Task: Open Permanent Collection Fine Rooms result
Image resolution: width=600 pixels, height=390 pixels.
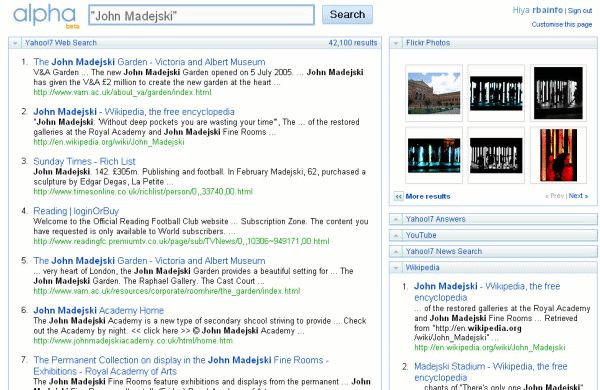Action: 181,366
